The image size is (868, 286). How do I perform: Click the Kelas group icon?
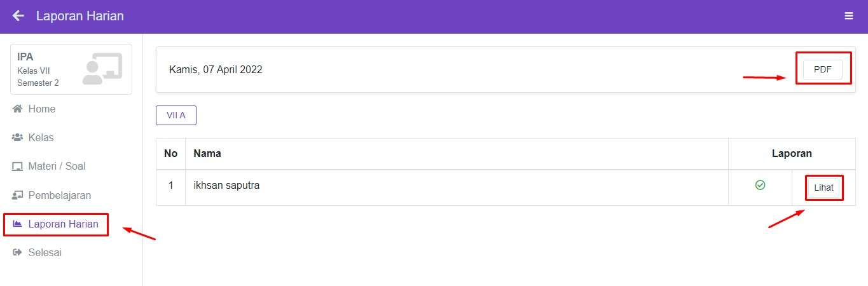point(18,138)
